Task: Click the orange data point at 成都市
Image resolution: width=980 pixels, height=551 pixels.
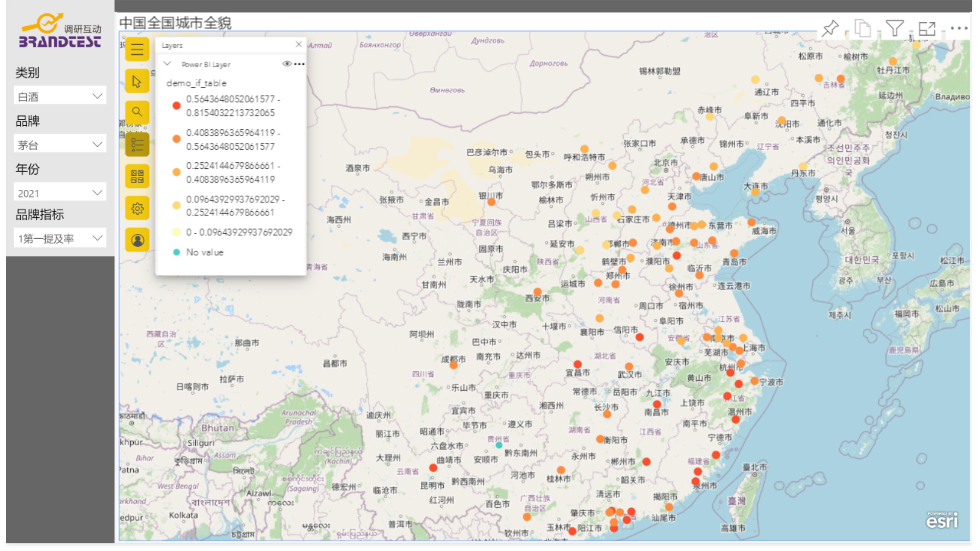Action: coord(454,365)
